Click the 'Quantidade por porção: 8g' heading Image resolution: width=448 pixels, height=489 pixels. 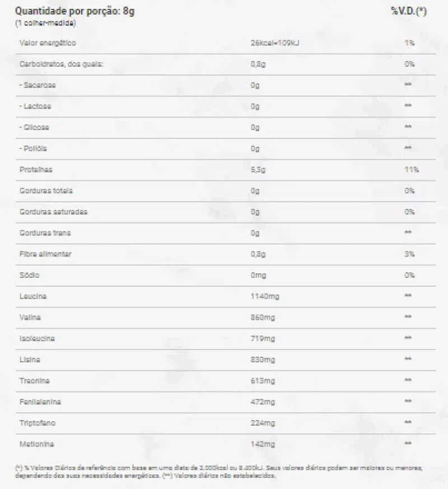pyautogui.click(x=75, y=11)
